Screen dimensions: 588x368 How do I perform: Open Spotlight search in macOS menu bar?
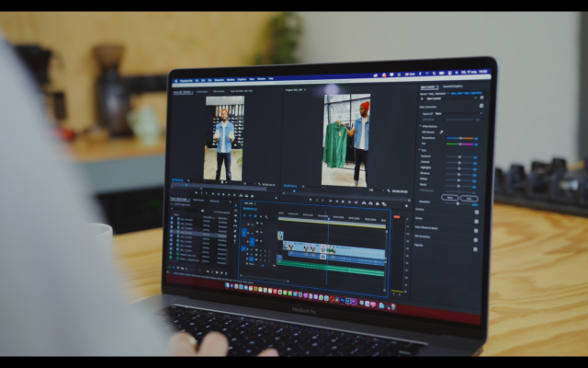(434, 74)
